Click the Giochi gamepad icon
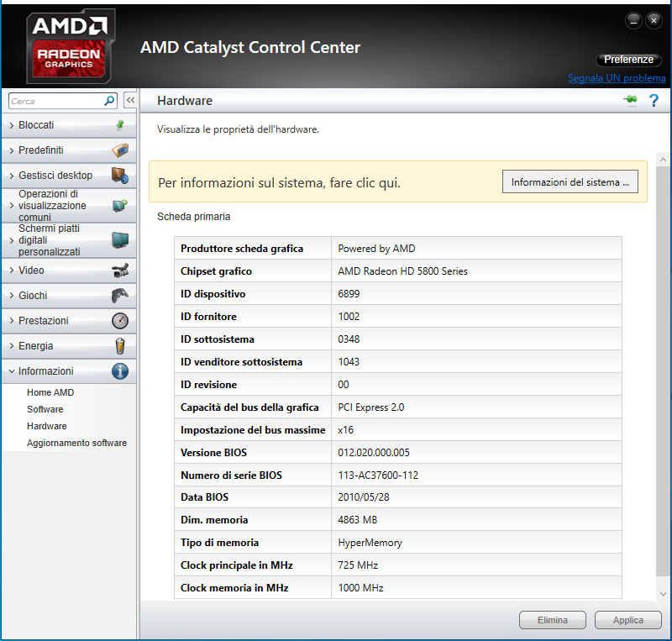672x641 pixels. coord(120,296)
